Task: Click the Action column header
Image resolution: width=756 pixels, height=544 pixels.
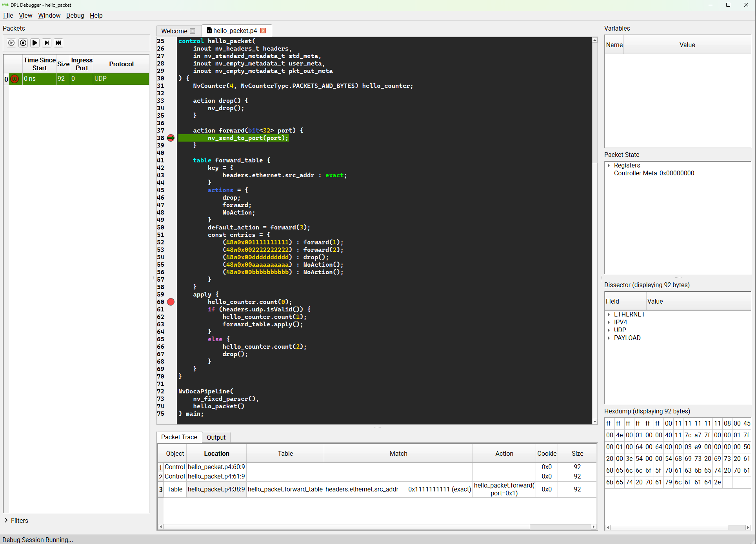Action: pos(504,453)
